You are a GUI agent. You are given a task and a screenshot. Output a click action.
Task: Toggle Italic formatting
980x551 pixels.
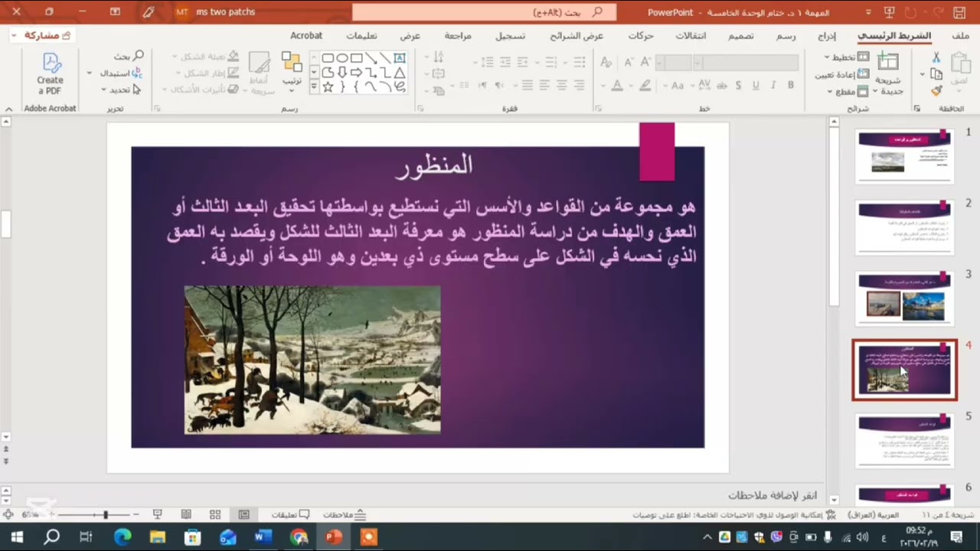[773, 85]
